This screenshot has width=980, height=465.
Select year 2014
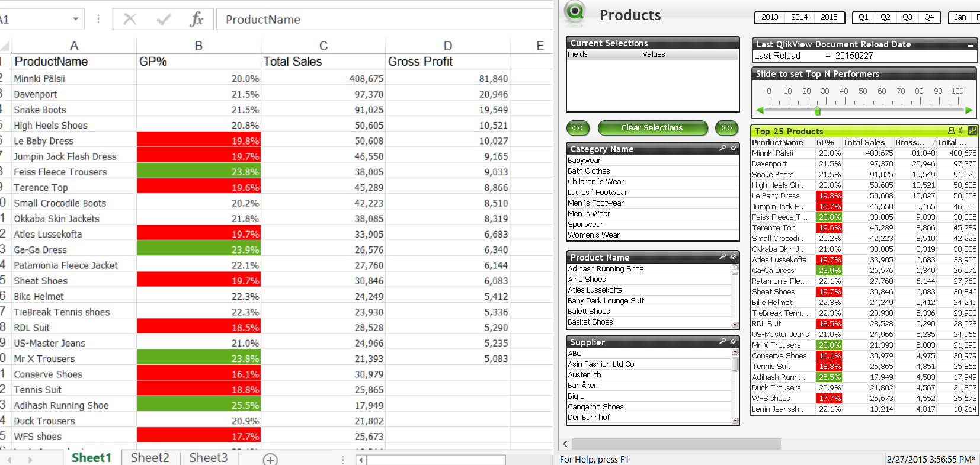[x=799, y=17]
